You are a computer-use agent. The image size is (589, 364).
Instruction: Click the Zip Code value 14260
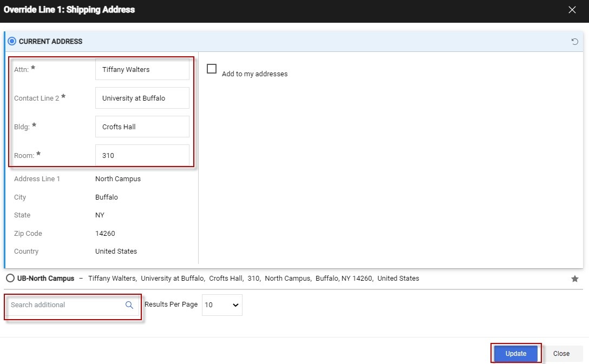coord(105,234)
